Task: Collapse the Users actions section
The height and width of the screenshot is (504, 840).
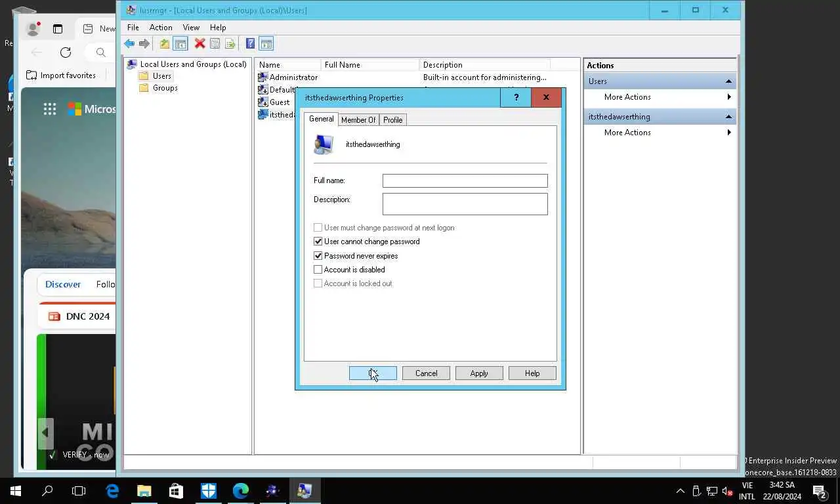Action: (x=728, y=81)
